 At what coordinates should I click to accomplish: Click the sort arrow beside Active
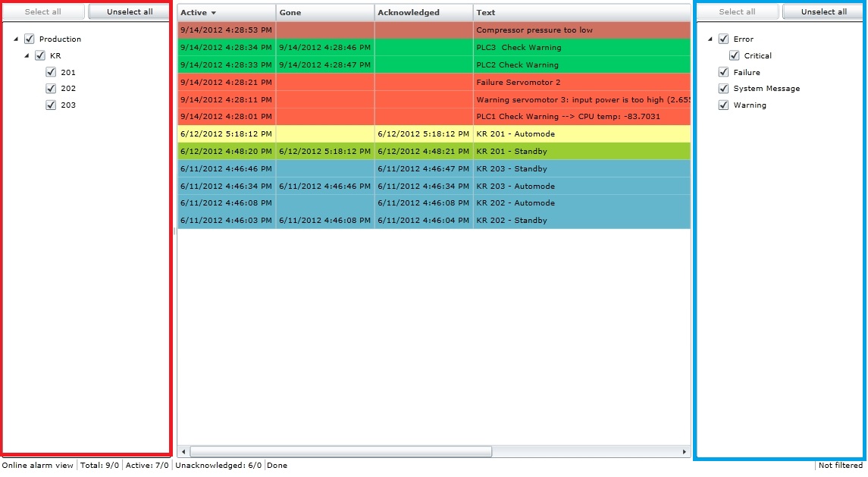tap(214, 14)
